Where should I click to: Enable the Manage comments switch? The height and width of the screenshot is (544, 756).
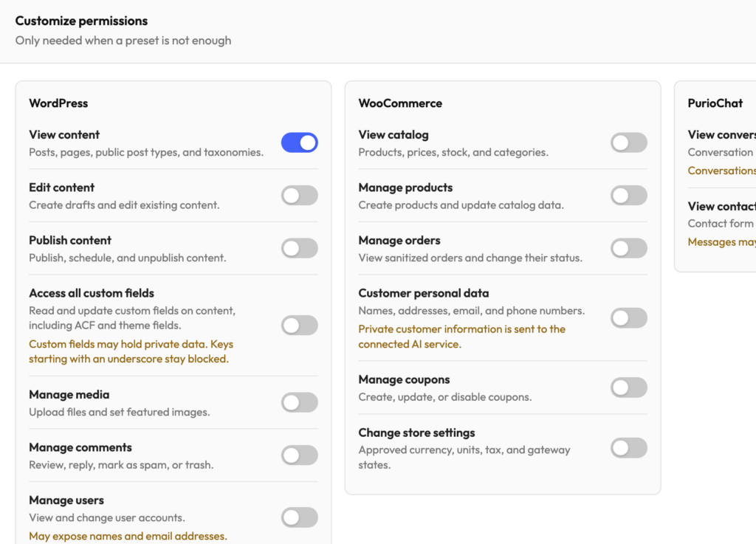click(x=300, y=455)
